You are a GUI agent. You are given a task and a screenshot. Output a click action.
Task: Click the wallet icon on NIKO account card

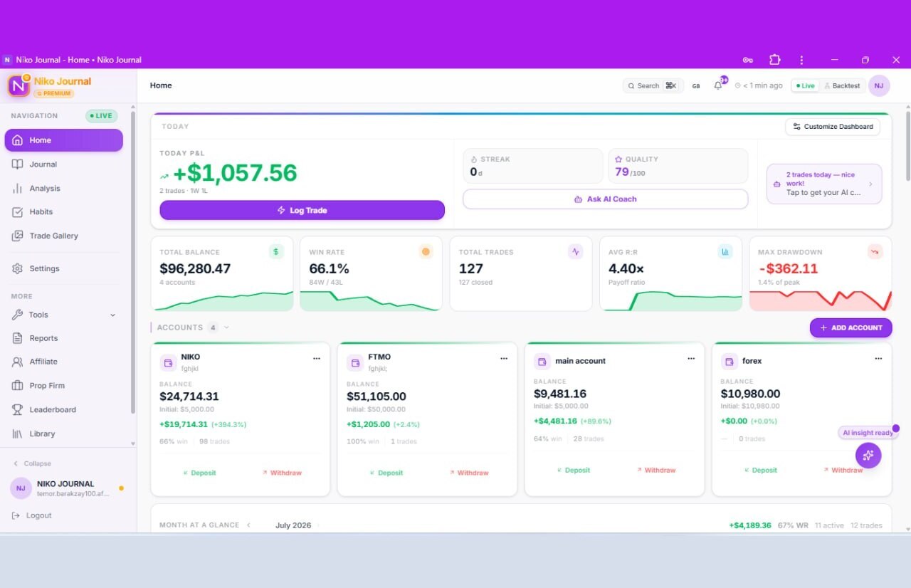[x=168, y=362]
